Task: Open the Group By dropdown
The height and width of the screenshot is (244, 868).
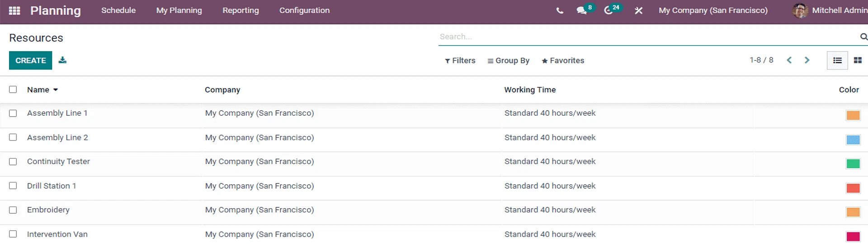Action: [x=508, y=61]
